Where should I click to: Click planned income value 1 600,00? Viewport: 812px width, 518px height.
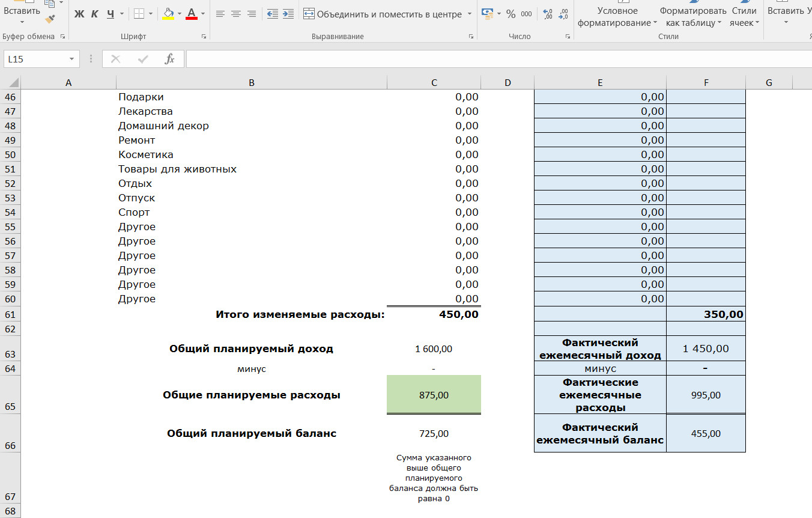click(x=434, y=349)
